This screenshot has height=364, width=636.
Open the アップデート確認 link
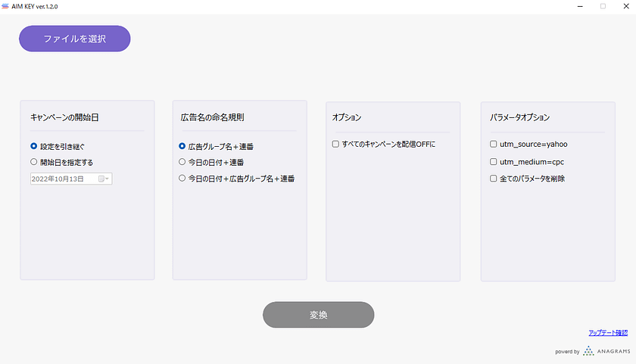[x=608, y=333]
